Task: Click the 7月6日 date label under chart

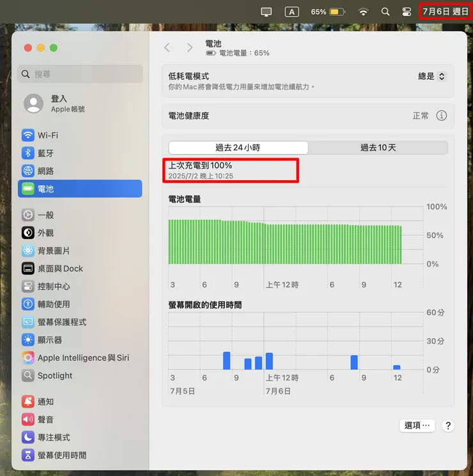Action: coord(278,391)
